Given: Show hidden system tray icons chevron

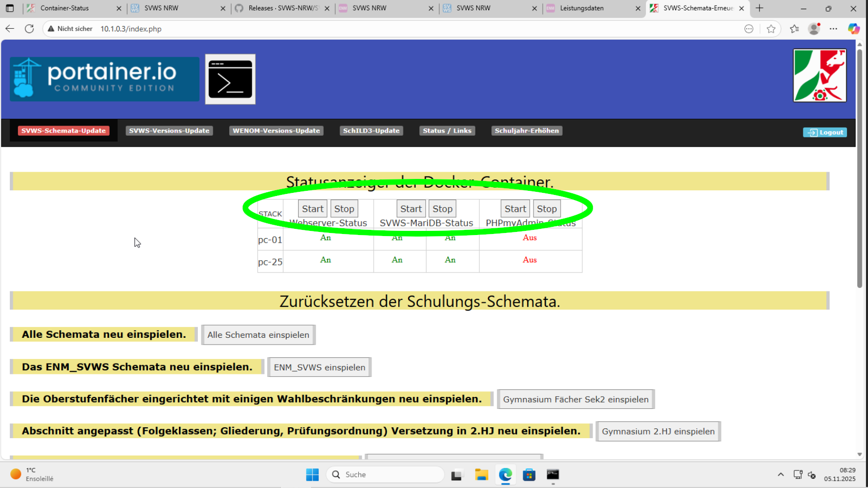Looking at the screenshot, I should [781, 475].
